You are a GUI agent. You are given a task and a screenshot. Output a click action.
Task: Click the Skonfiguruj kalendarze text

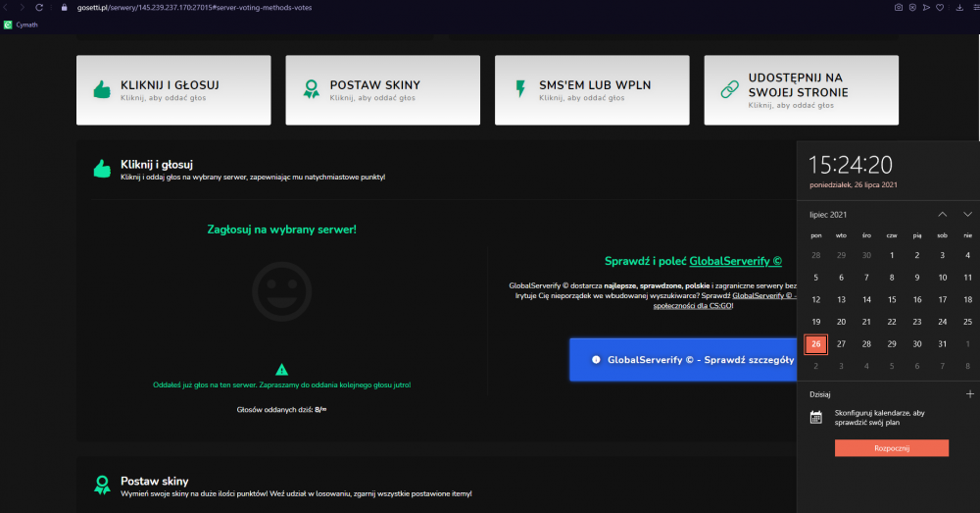click(879, 417)
